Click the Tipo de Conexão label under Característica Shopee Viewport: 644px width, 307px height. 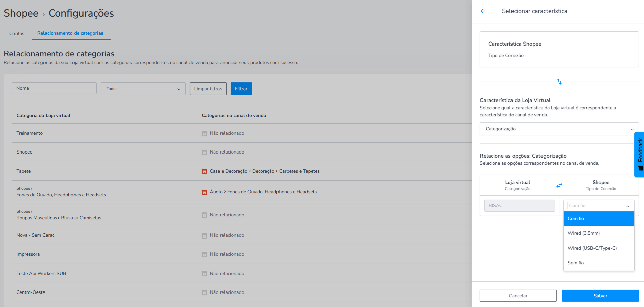pos(506,56)
